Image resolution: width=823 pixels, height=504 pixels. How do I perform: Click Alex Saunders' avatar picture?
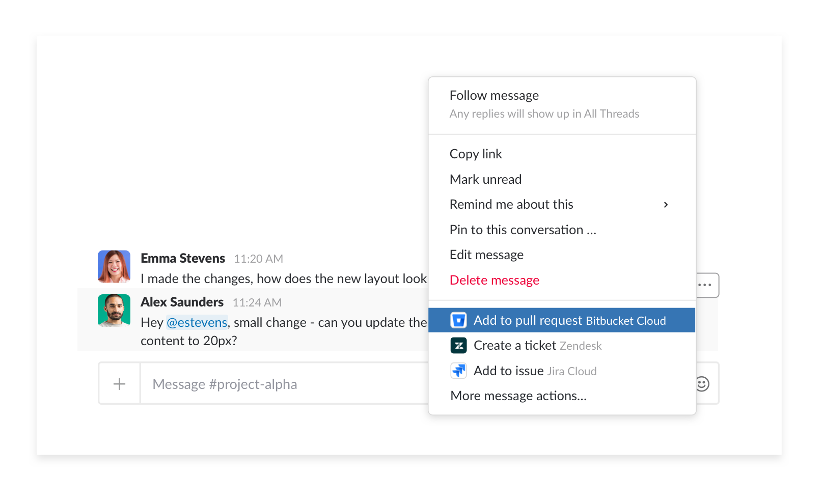click(x=114, y=310)
